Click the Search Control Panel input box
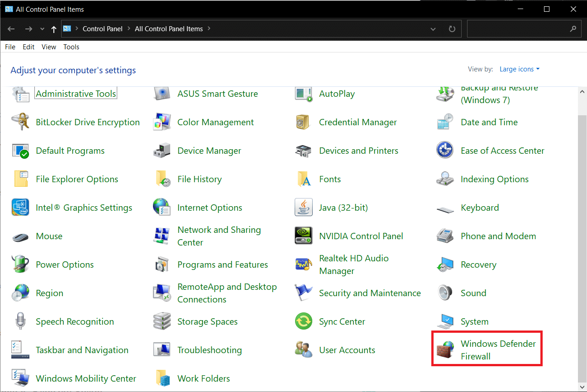Screen dimensions: 587x392 tap(518, 29)
